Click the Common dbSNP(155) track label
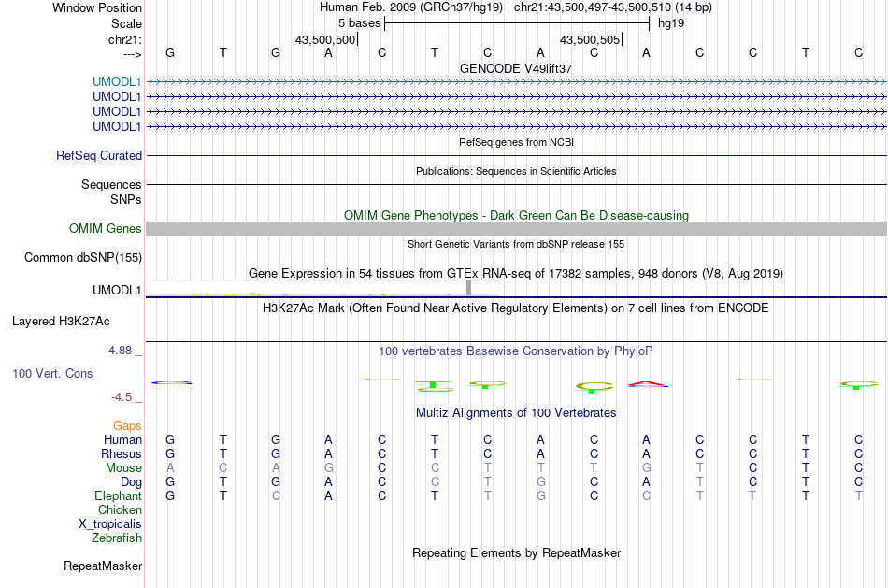The image size is (888, 588). pyautogui.click(x=83, y=257)
